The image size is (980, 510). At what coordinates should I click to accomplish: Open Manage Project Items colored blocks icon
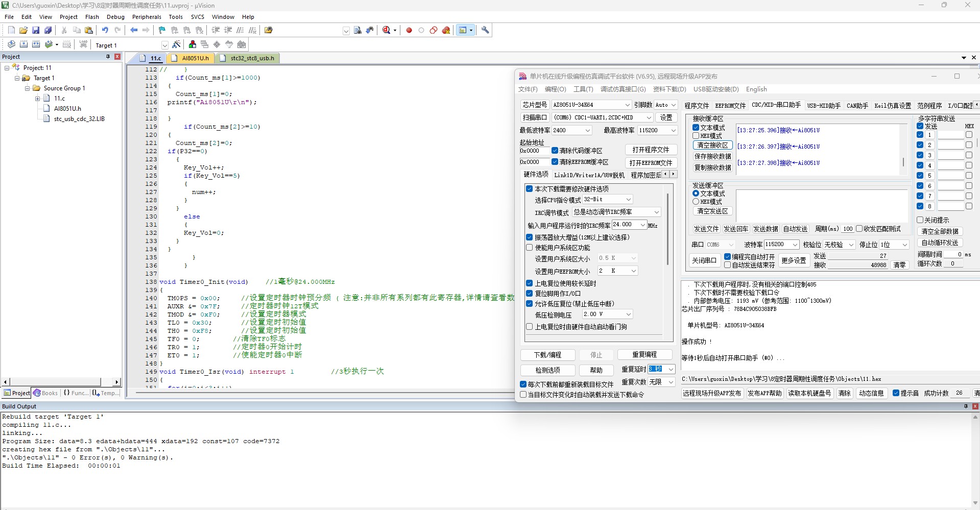[193, 44]
